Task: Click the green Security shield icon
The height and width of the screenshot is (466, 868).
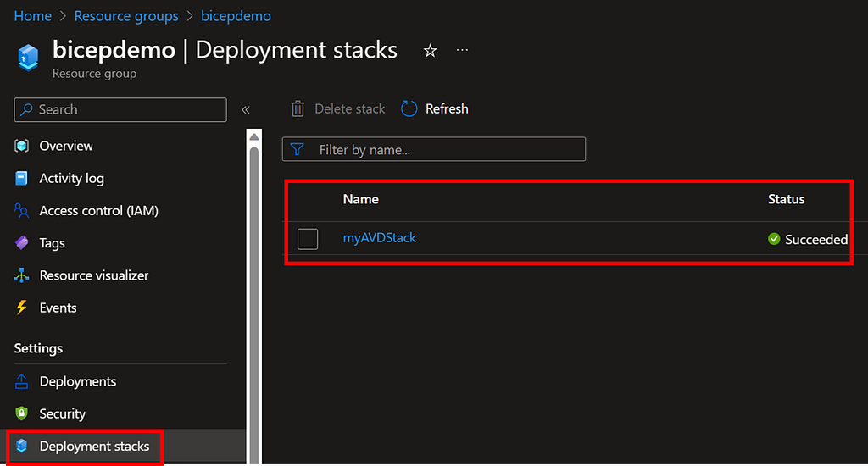Action: tap(21, 413)
